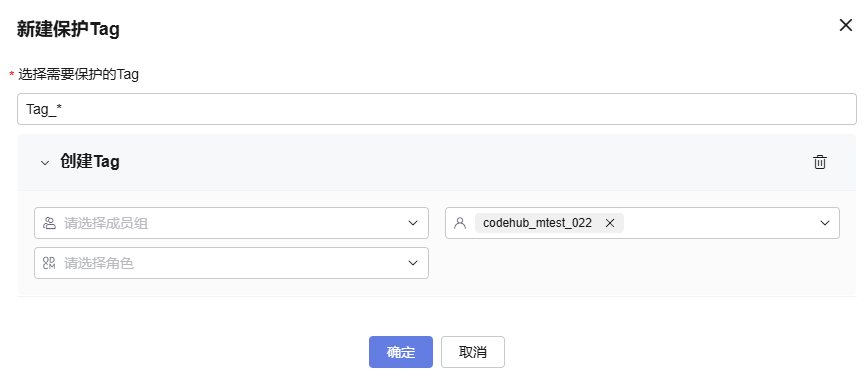Collapse the 创建Tag section chevron
This screenshot has width=866, height=385.
click(45, 163)
